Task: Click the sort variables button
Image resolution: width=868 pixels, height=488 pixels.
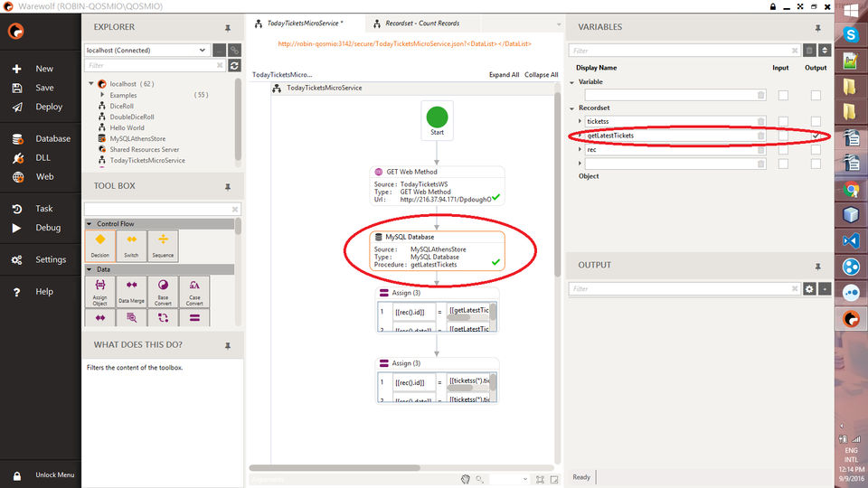Action: point(825,51)
